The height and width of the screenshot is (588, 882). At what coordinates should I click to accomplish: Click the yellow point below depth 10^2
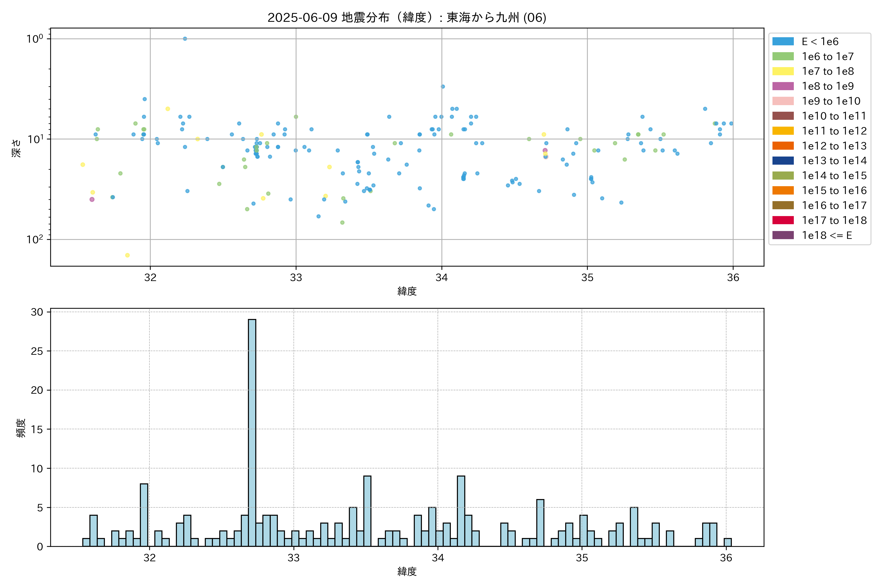coord(127,255)
